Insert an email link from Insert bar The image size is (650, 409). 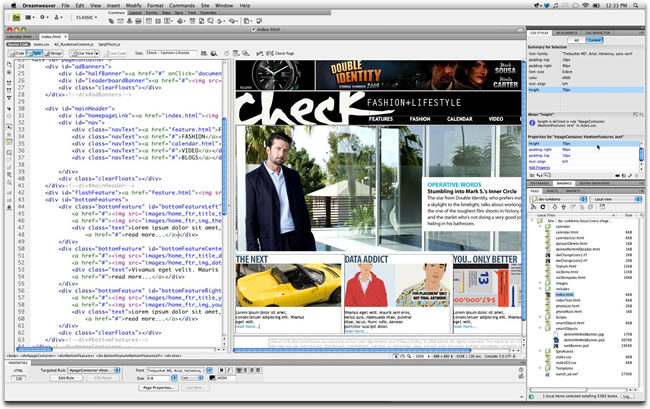click(x=120, y=21)
